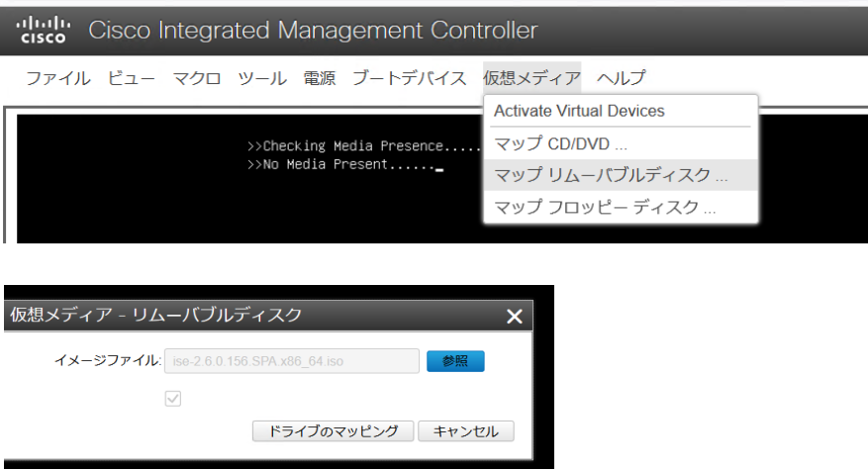Choose マップ フロッピー ディスク option
Screen dimensions: 868x470
tap(604, 207)
